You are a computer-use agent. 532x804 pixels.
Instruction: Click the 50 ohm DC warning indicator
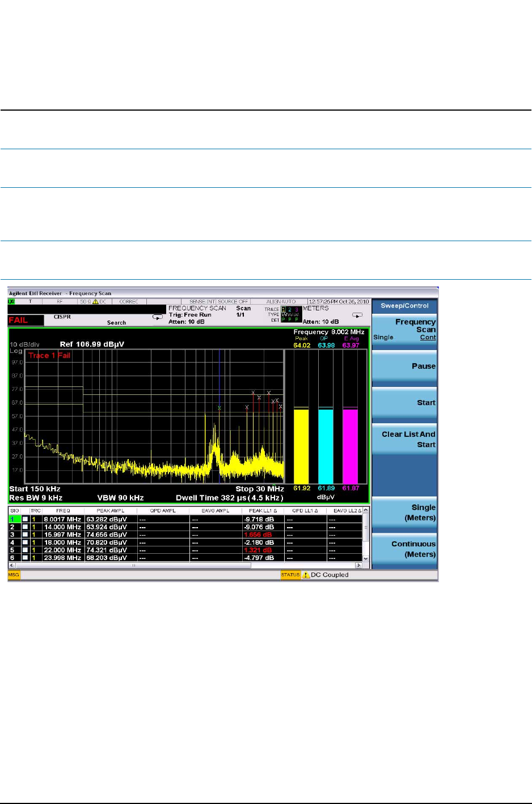94,302
